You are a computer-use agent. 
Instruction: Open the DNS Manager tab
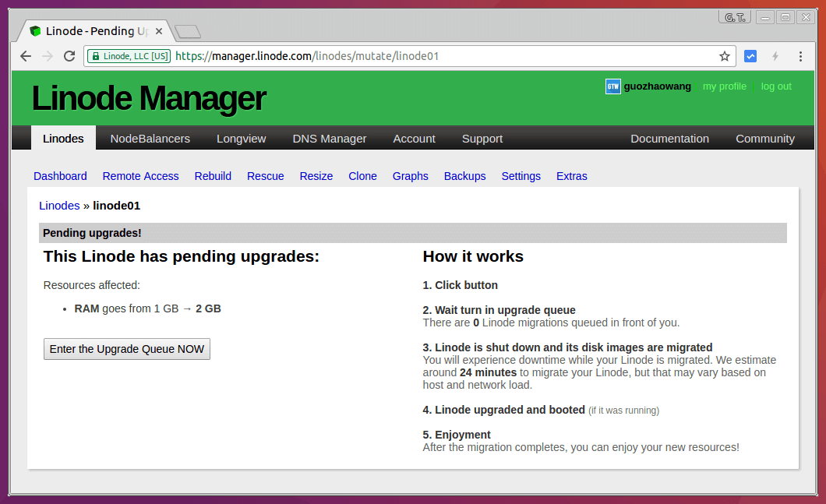(x=329, y=139)
